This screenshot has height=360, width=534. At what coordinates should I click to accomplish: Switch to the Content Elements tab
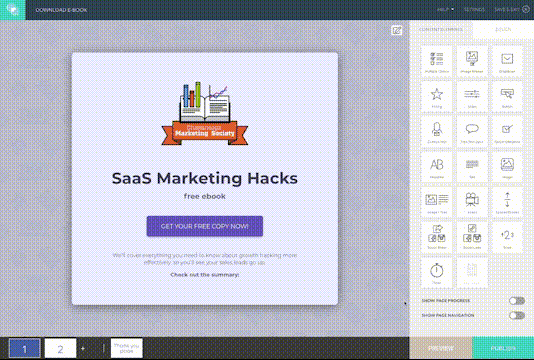pyautogui.click(x=441, y=29)
